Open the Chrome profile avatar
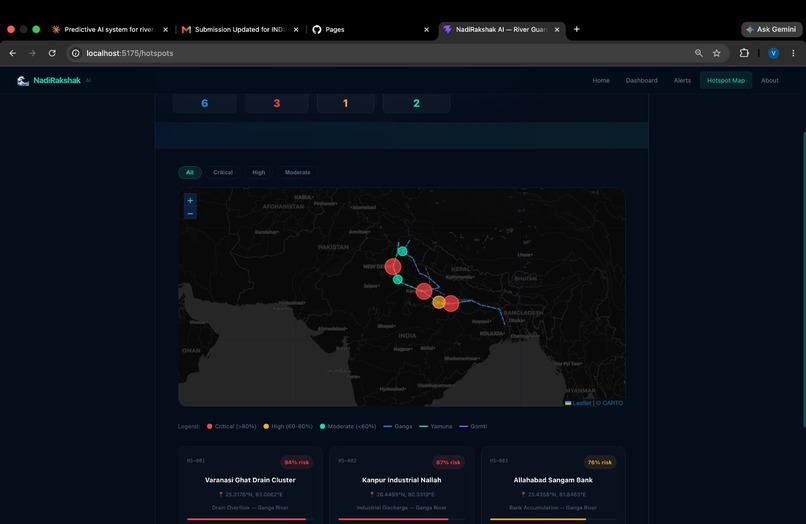 click(773, 53)
